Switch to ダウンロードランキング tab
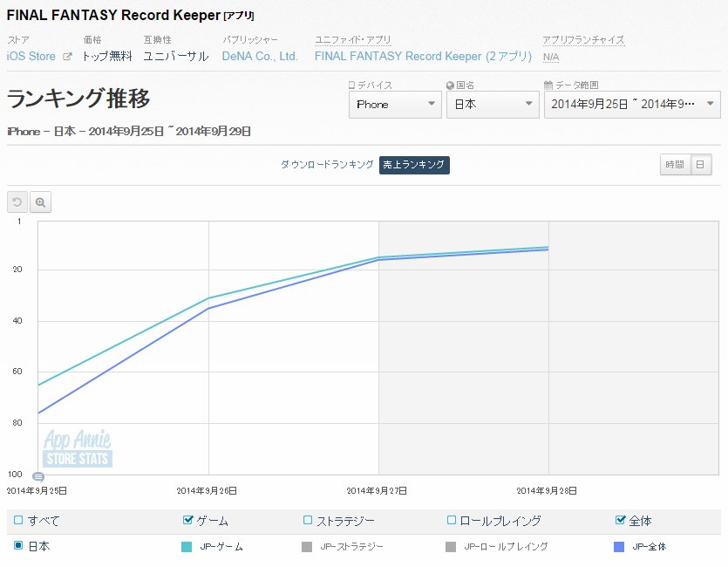 [327, 165]
